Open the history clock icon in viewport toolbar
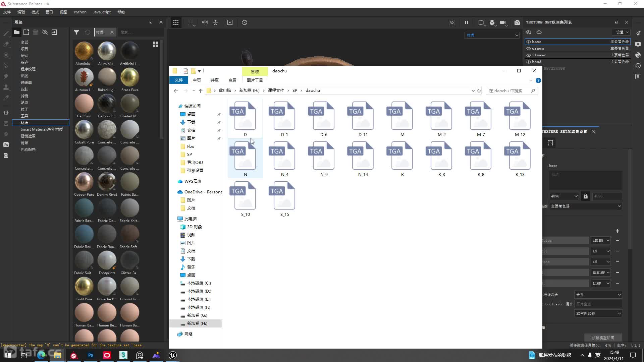644x362 pixels. [245, 22]
